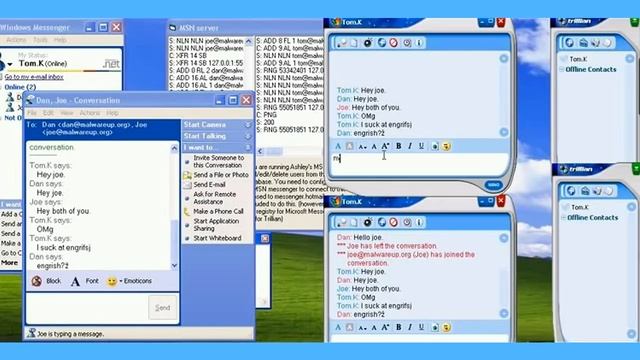Toggle Bold in lower Trillian chat

pos(398,327)
